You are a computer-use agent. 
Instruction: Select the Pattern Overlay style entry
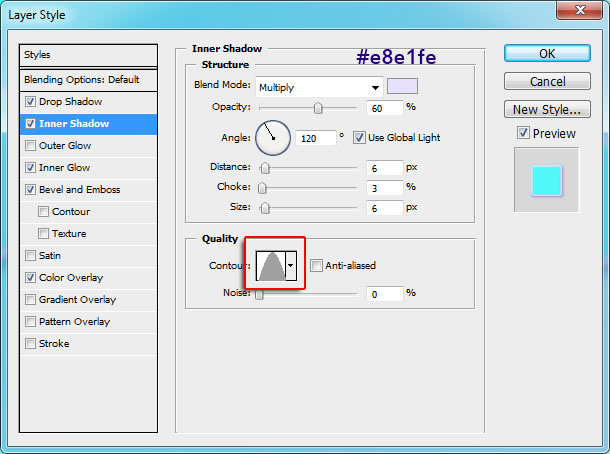point(74,322)
